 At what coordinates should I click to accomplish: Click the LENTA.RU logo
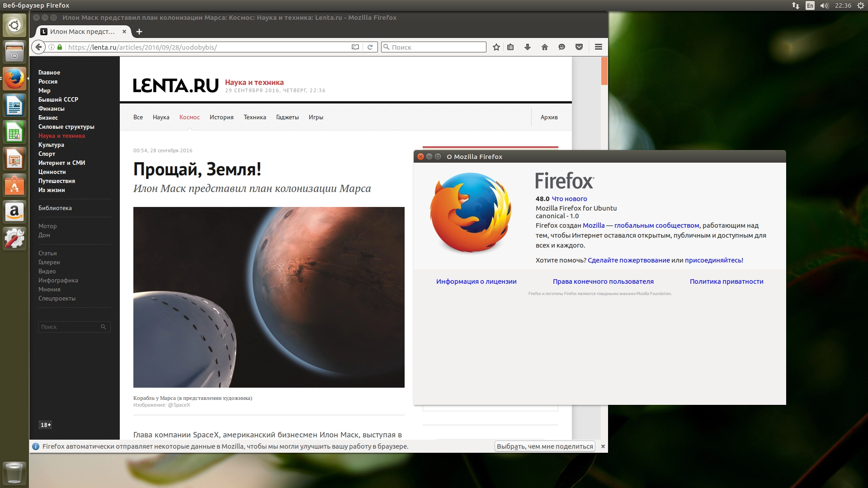(x=176, y=85)
